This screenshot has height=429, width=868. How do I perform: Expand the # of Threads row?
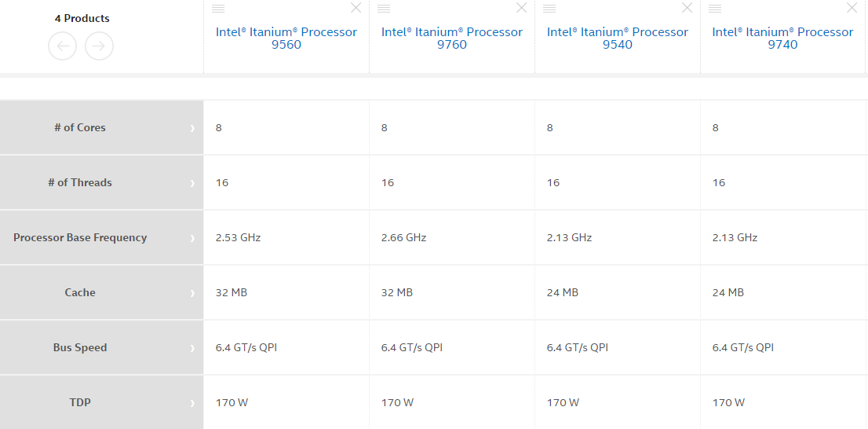pyautogui.click(x=192, y=183)
